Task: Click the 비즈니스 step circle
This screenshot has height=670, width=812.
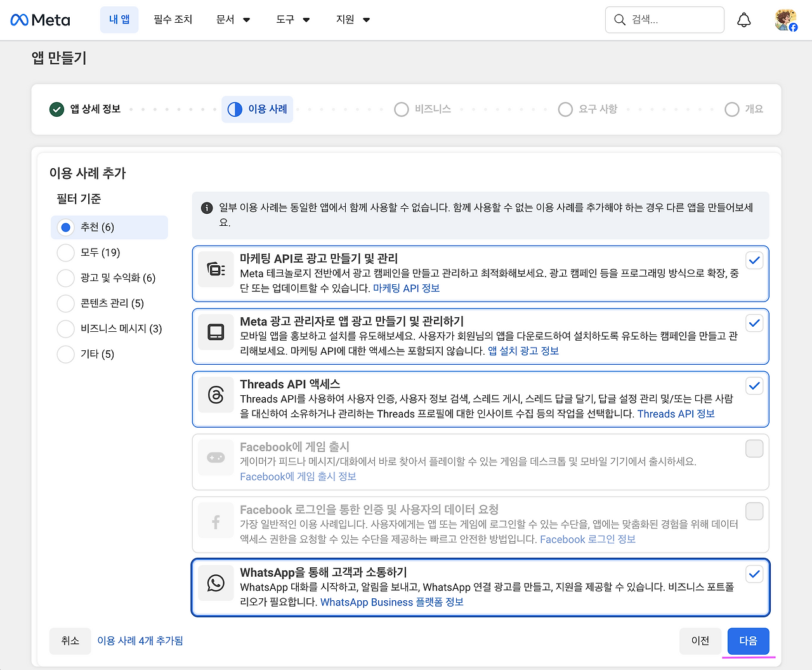Action: click(x=401, y=109)
